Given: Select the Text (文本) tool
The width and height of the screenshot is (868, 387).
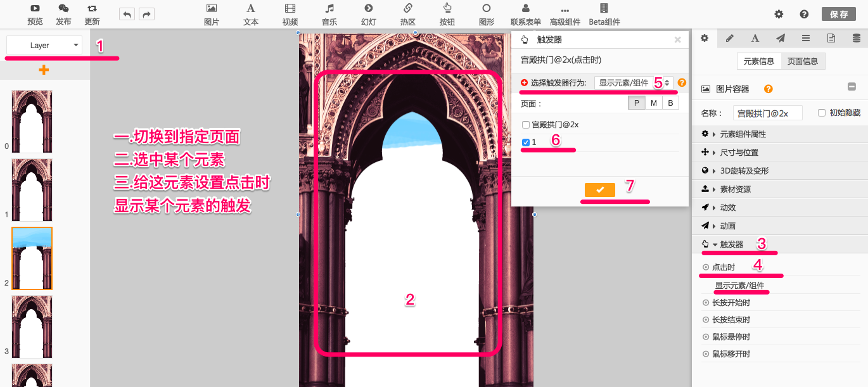Looking at the screenshot, I should point(251,9).
